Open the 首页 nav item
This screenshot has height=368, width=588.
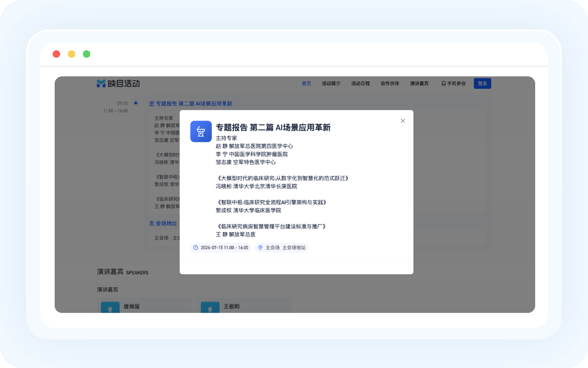306,83
